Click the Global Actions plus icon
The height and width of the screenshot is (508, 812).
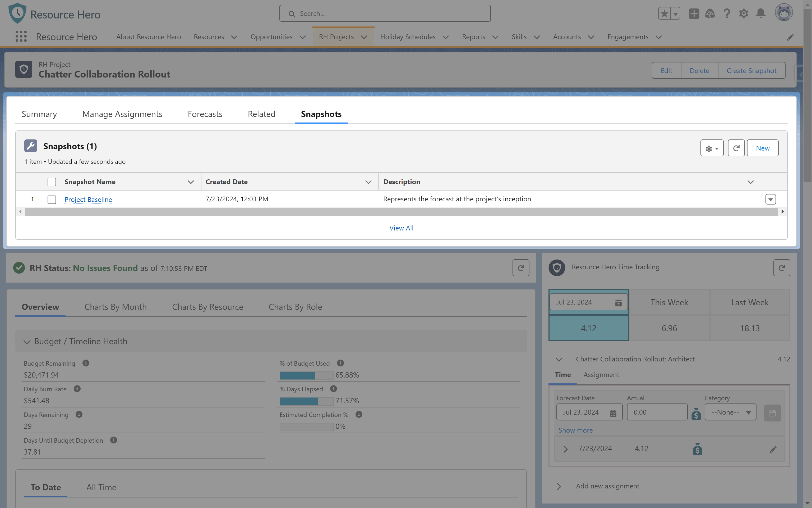pyautogui.click(x=694, y=14)
